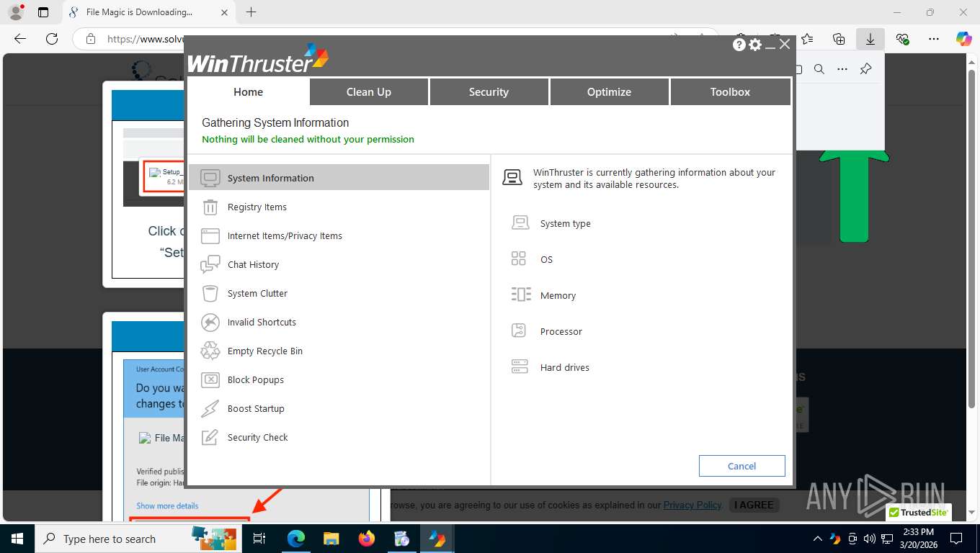Open Windows Start menu
Image resolution: width=980 pixels, height=553 pixels.
pyautogui.click(x=17, y=539)
